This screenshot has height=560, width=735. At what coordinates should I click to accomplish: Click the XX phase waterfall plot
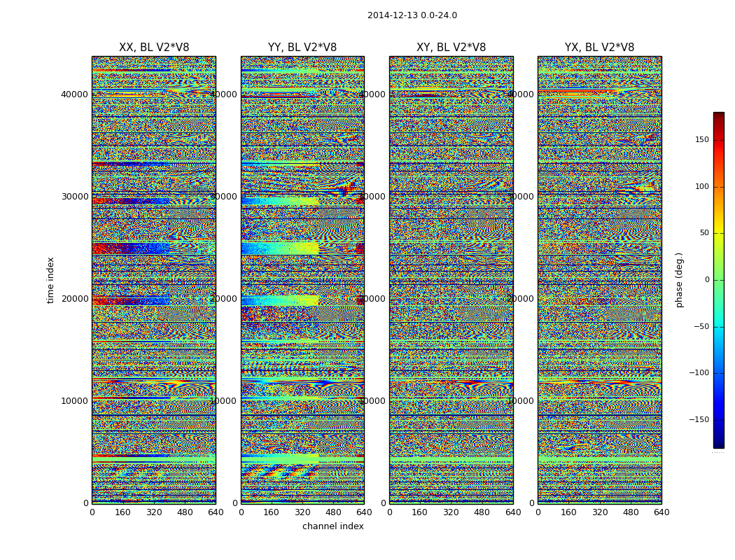coord(154,280)
